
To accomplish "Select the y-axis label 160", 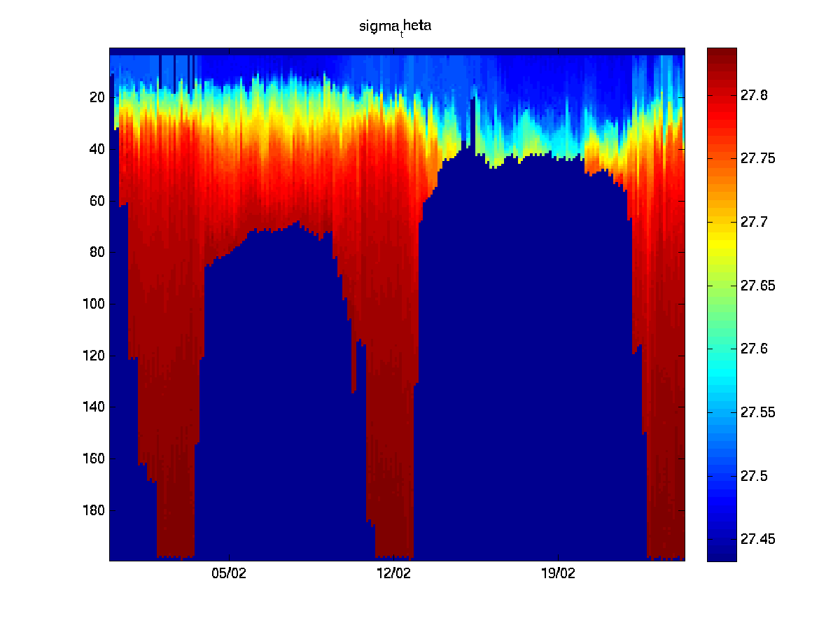I will point(95,458).
